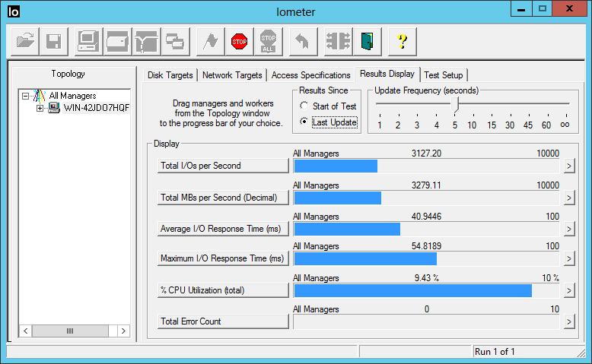Open arrow button beside Total I/Os per Second bar
Image resolution: width=592 pixels, height=364 pixels.
[568, 166]
